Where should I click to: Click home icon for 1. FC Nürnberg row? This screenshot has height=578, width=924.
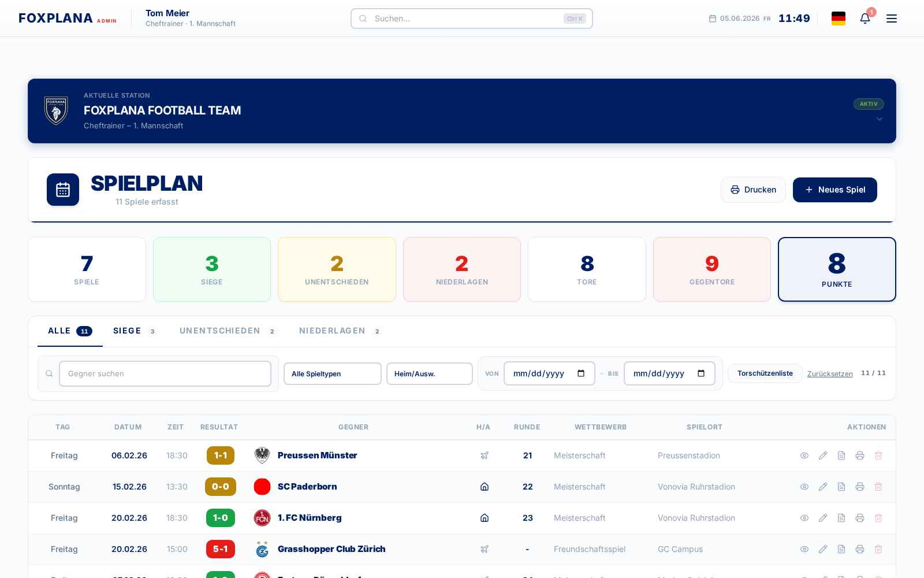point(485,518)
